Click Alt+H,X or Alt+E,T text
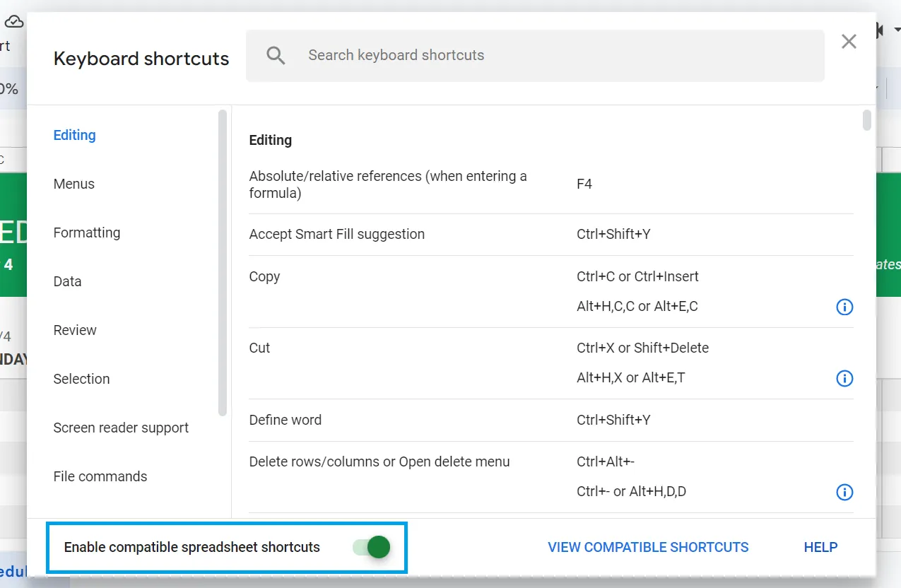 click(630, 378)
